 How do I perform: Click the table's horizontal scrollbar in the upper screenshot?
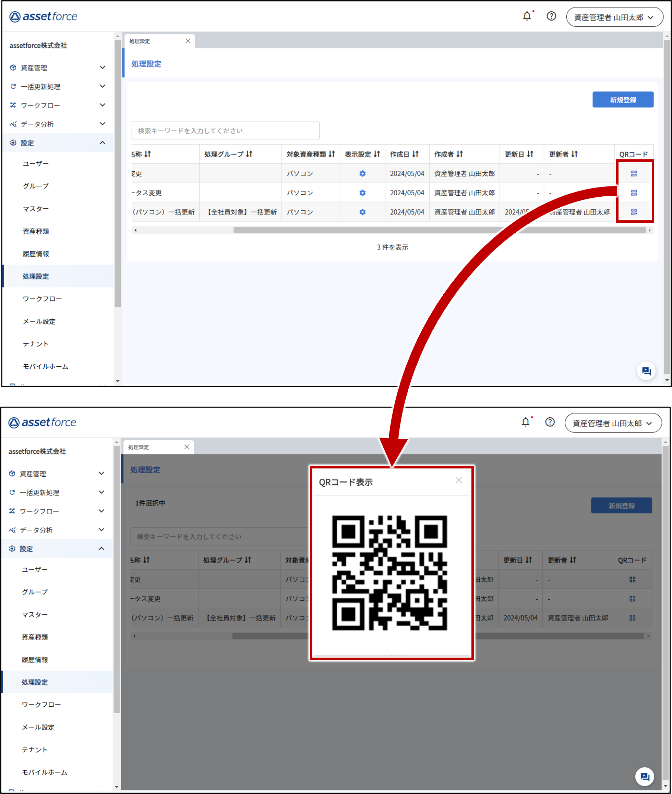[439, 230]
